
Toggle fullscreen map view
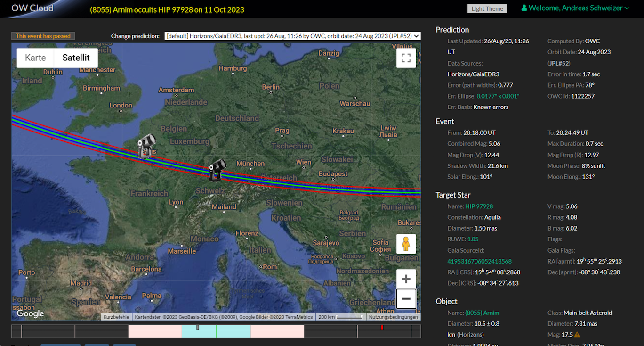click(x=406, y=58)
